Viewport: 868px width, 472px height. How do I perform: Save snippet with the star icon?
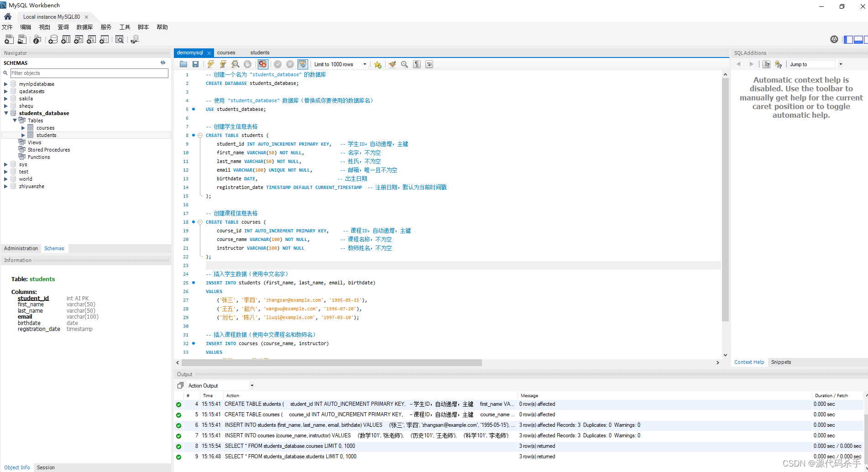(377, 64)
